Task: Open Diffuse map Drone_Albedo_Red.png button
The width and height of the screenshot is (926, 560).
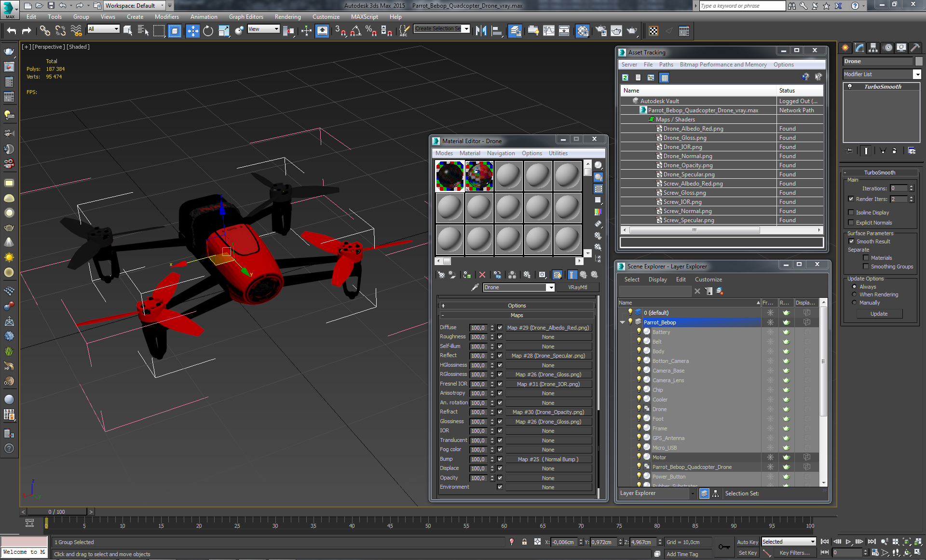Action: tap(548, 328)
